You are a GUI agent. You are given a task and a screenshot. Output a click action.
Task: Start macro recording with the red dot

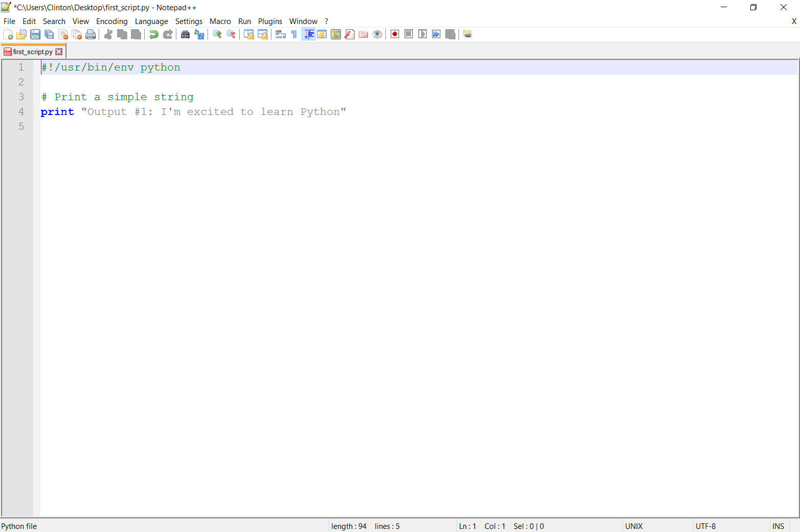tap(395, 34)
